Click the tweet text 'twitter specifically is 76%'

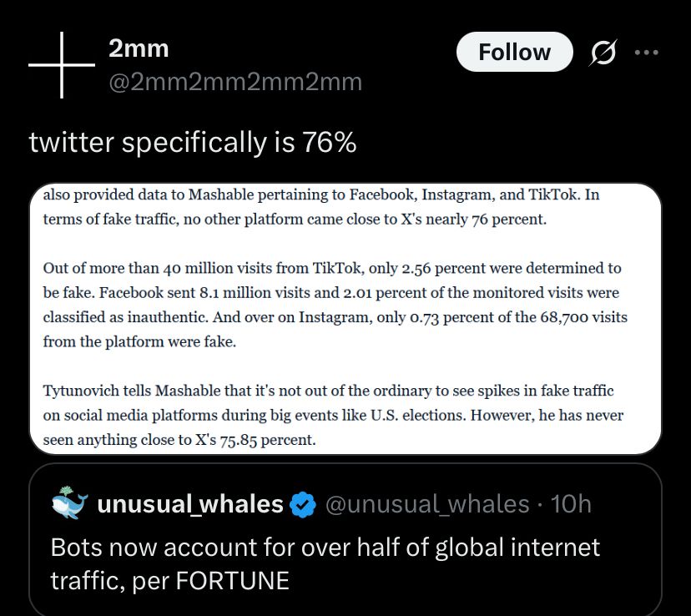click(x=193, y=143)
